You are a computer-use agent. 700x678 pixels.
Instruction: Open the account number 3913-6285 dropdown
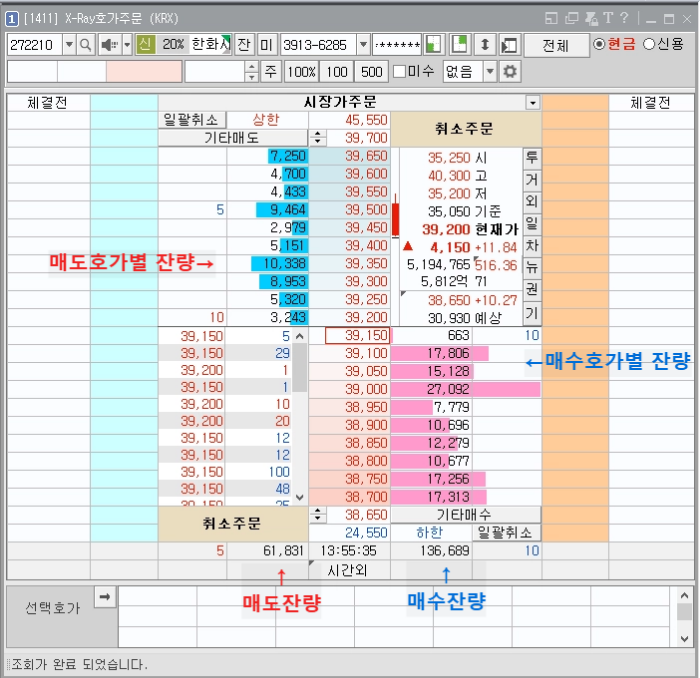point(363,45)
